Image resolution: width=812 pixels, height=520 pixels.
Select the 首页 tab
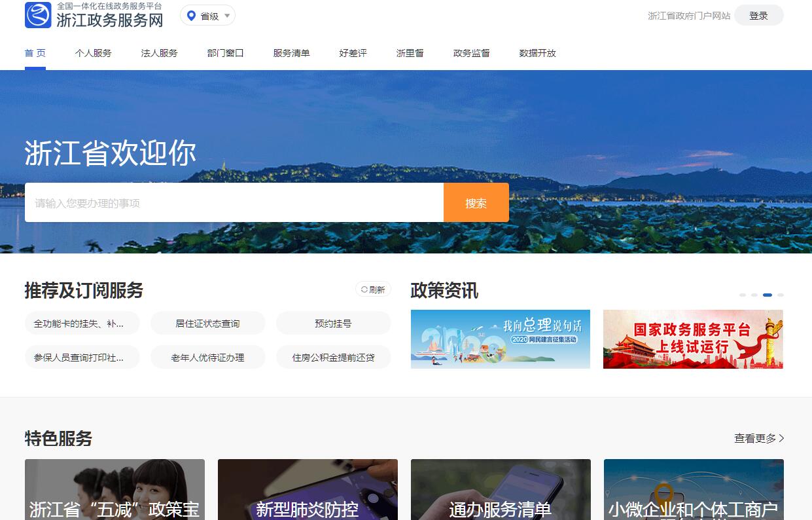[x=35, y=53]
